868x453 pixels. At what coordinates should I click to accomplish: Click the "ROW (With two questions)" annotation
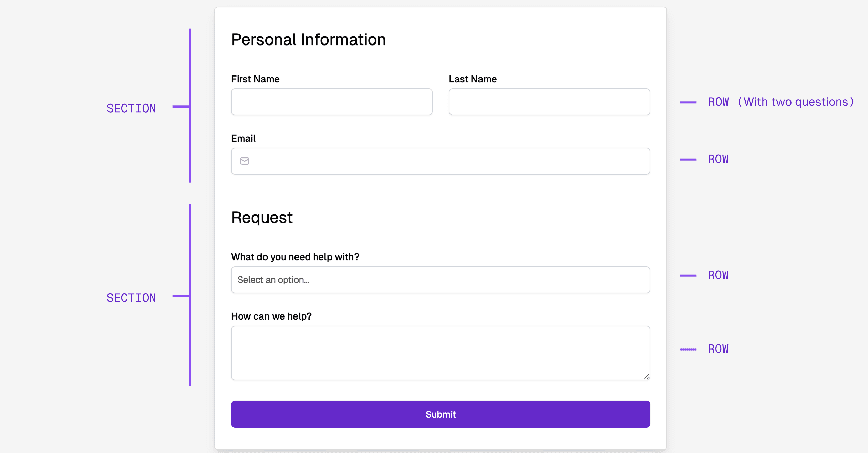coord(780,102)
